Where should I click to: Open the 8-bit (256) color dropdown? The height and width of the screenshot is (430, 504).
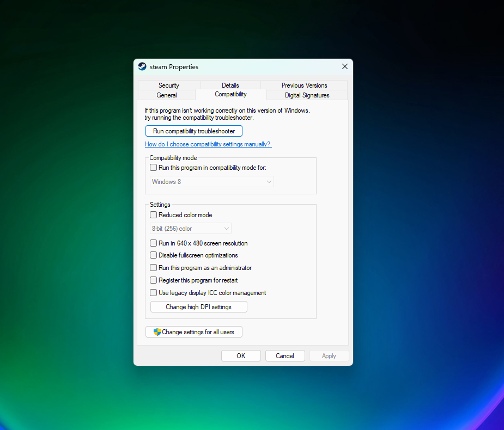click(191, 229)
